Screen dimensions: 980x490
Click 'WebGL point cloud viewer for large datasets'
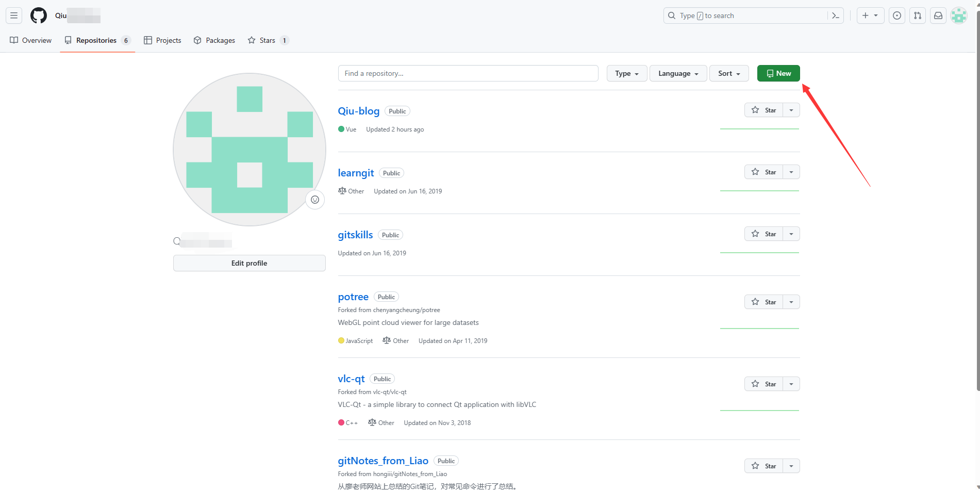408,323
